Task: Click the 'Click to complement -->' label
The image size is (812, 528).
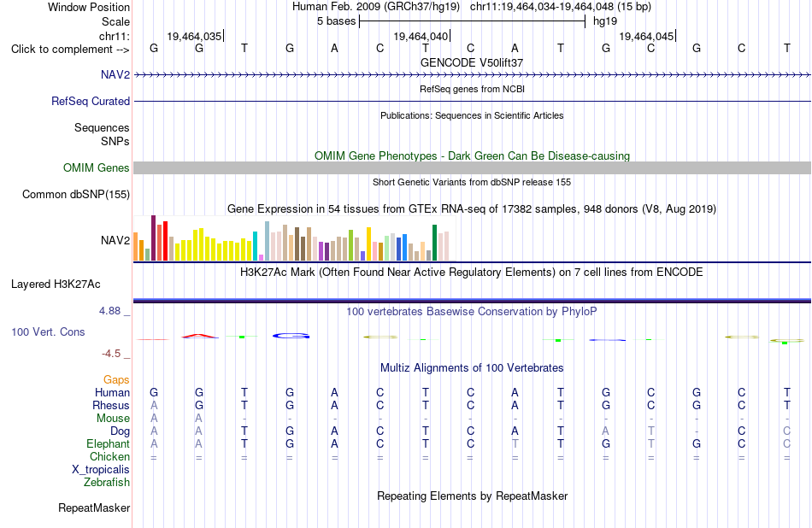Action: 70,50
